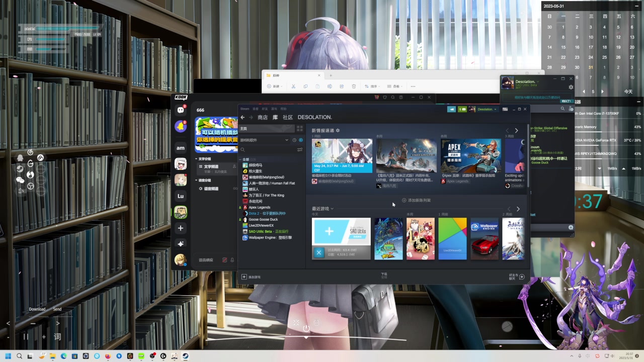This screenshot has width=644, height=362.
Task: Open KOOK discover servers star icon
Action: coord(181,243)
